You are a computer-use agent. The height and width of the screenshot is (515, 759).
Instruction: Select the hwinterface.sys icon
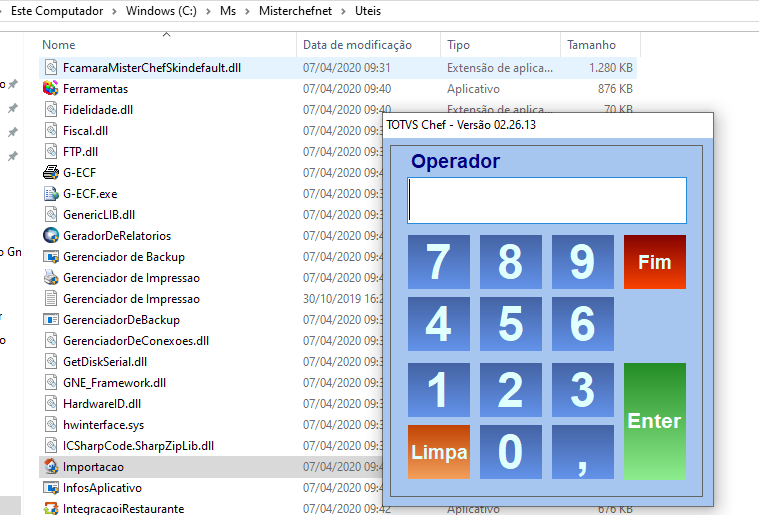(51, 424)
